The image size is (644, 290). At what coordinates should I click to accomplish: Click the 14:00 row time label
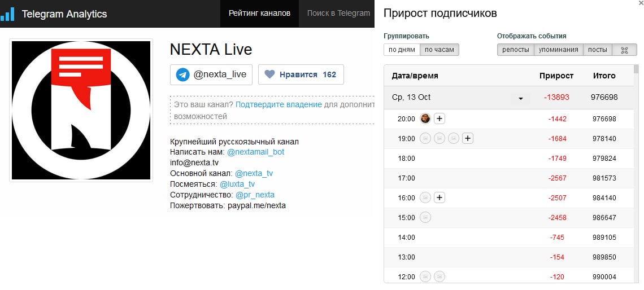click(406, 237)
